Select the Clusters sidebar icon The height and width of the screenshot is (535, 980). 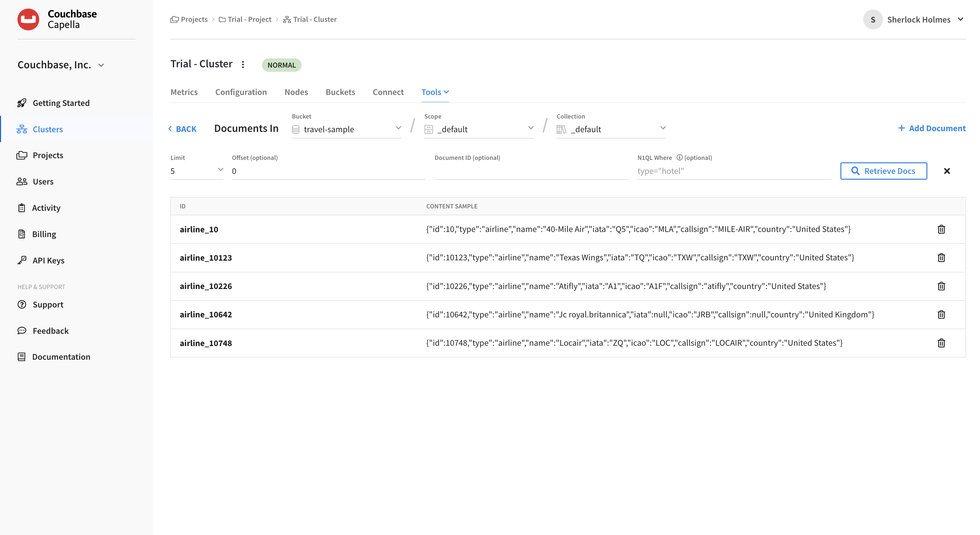pyautogui.click(x=22, y=129)
